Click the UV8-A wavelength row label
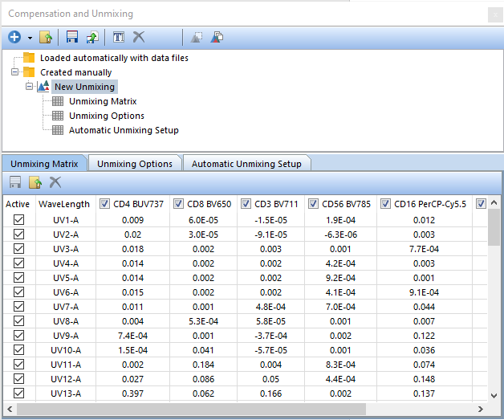 coord(66,321)
